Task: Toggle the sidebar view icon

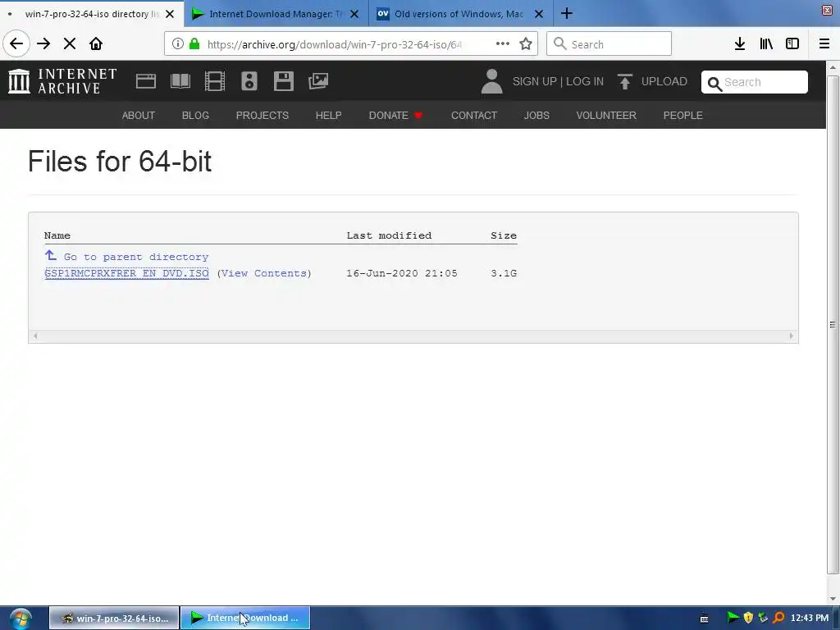Action: click(x=792, y=44)
